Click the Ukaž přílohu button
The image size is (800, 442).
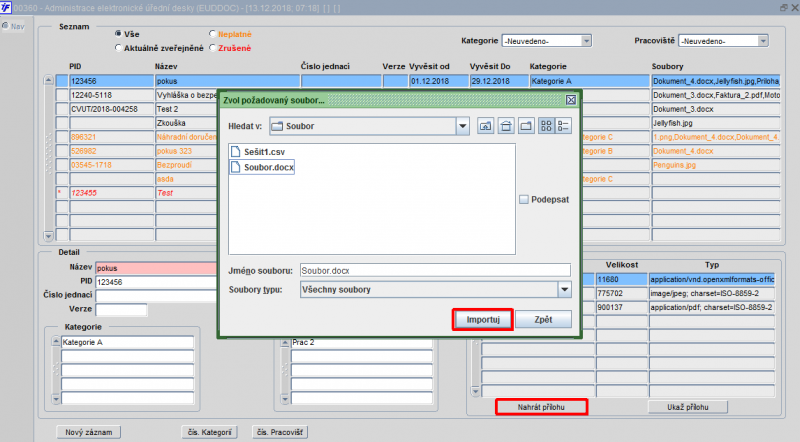(x=688, y=407)
